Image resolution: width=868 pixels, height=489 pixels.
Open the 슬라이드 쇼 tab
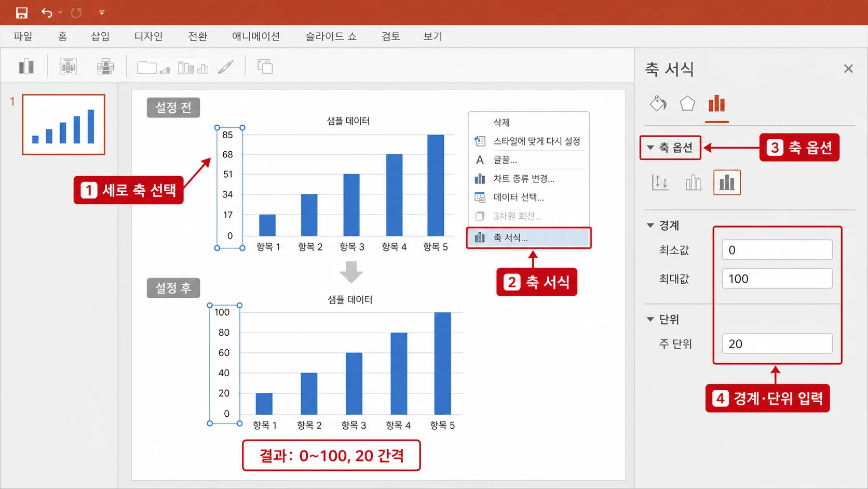click(x=331, y=36)
